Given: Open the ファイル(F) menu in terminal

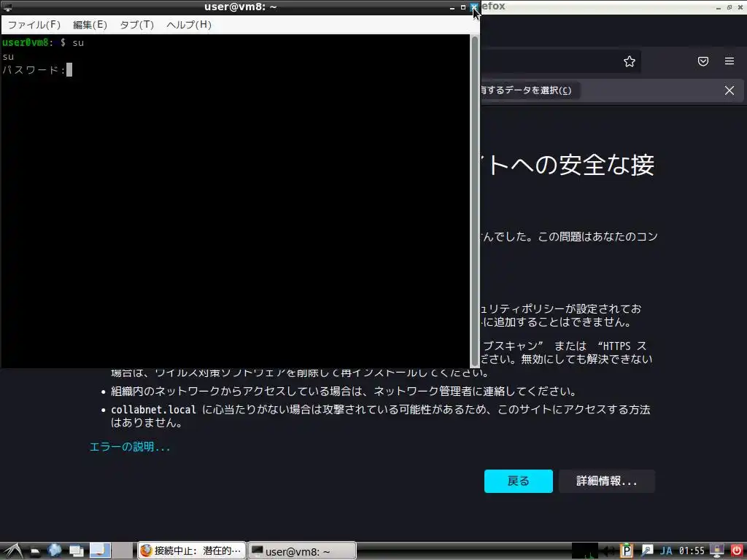Looking at the screenshot, I should point(34,25).
